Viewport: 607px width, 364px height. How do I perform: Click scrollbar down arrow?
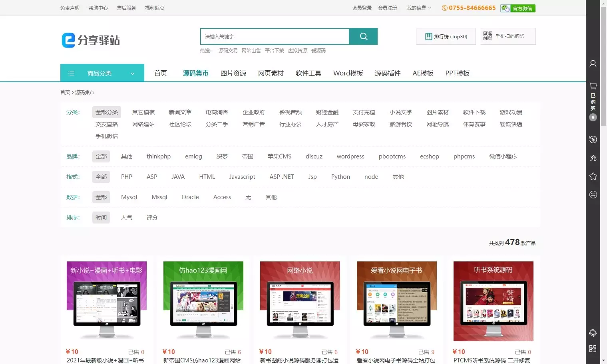pos(603,361)
